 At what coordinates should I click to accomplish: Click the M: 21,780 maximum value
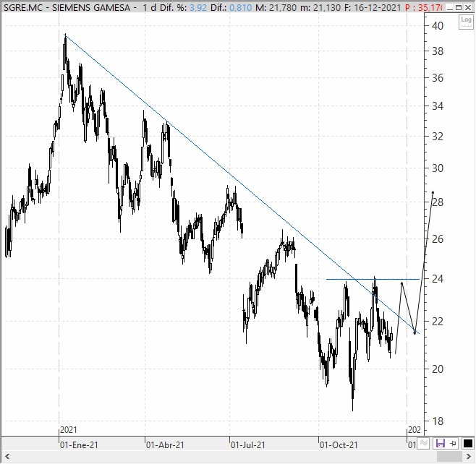[x=276, y=7]
